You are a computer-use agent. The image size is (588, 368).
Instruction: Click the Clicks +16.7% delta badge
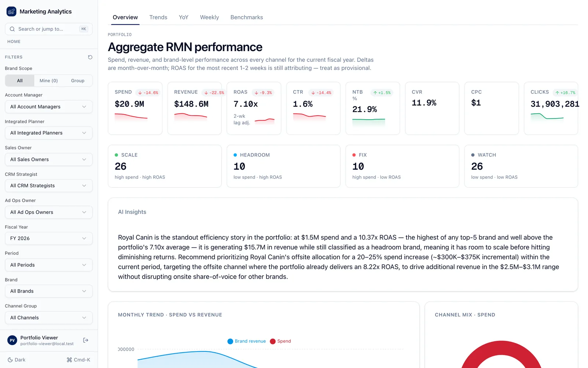pyautogui.click(x=565, y=93)
